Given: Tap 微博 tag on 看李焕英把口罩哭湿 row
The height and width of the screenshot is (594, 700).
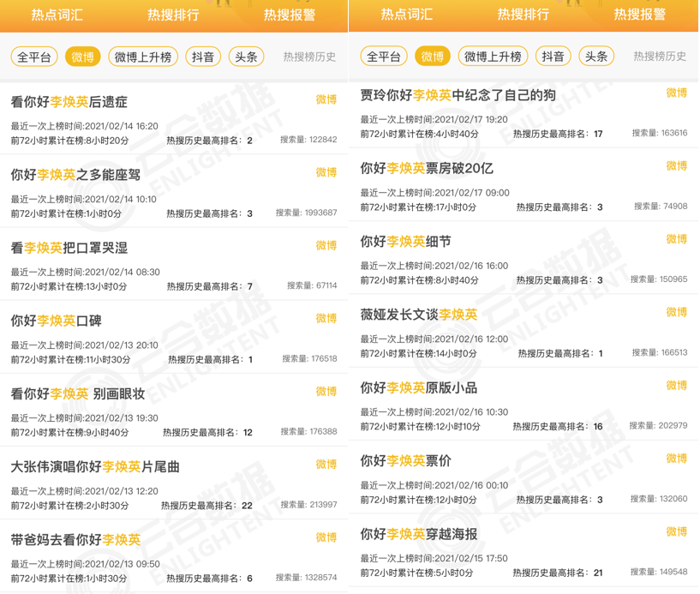Looking at the screenshot, I should (326, 245).
